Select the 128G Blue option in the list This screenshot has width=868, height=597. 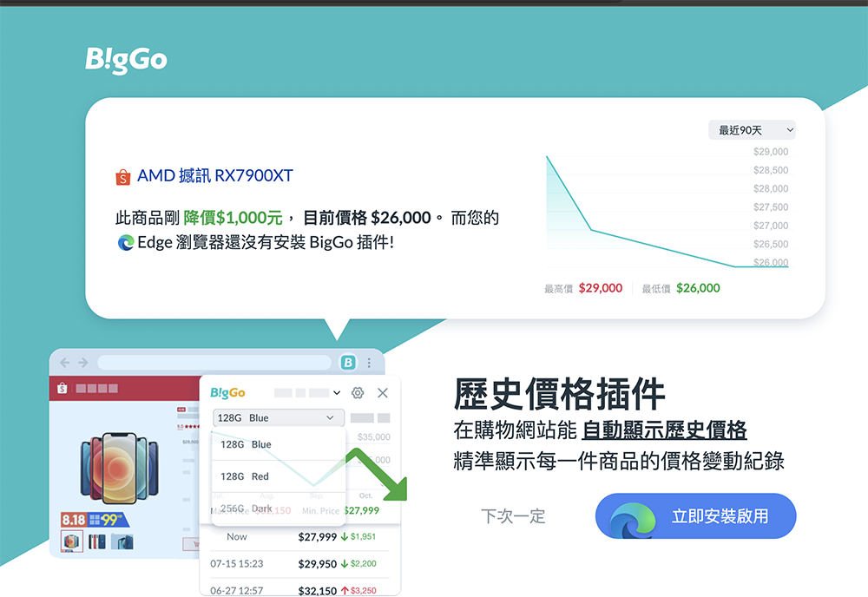point(279,444)
